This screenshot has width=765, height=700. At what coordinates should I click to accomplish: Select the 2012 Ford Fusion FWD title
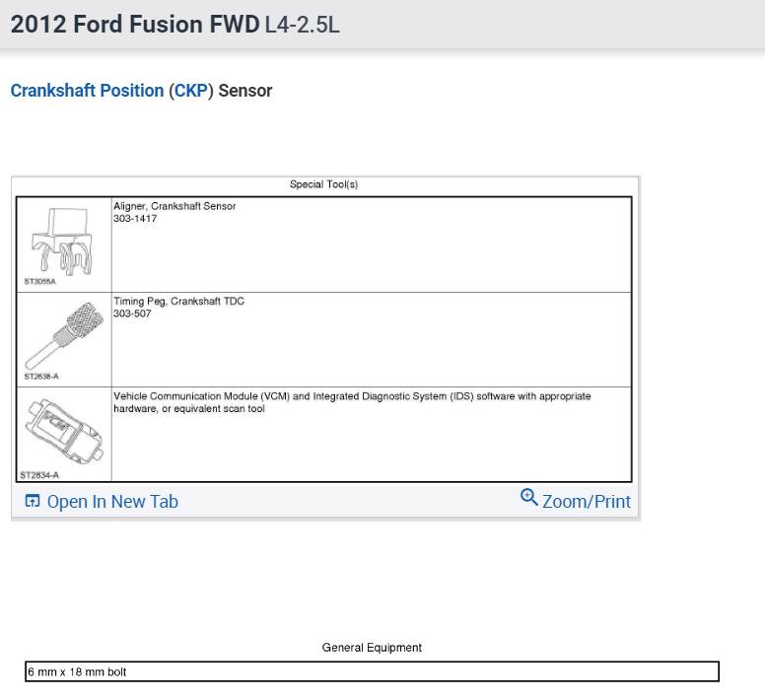(134, 24)
